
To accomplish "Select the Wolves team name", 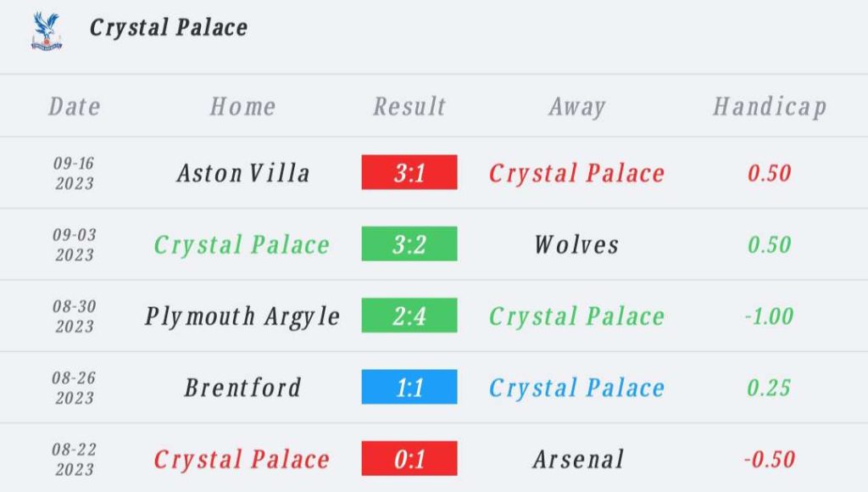I will (x=576, y=244).
